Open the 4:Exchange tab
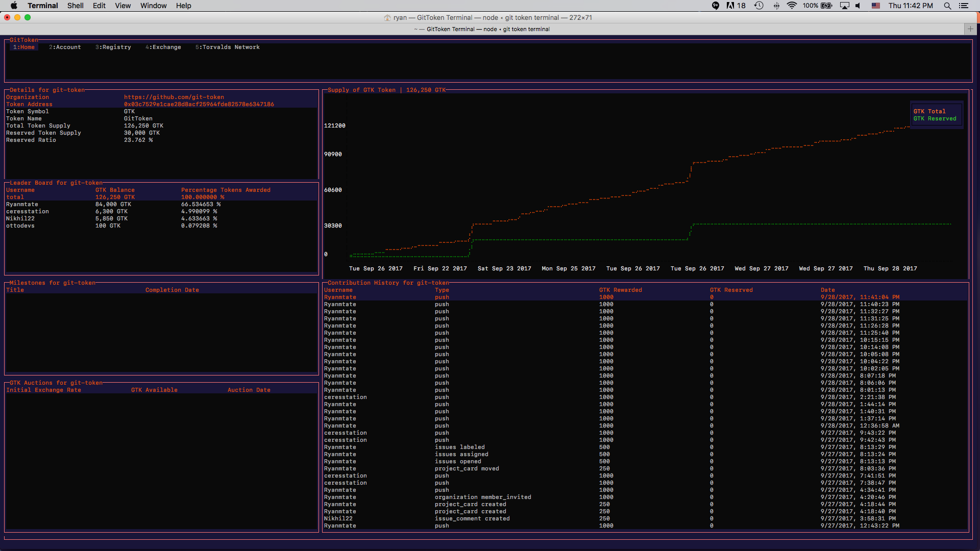The image size is (980, 551). 163,47
